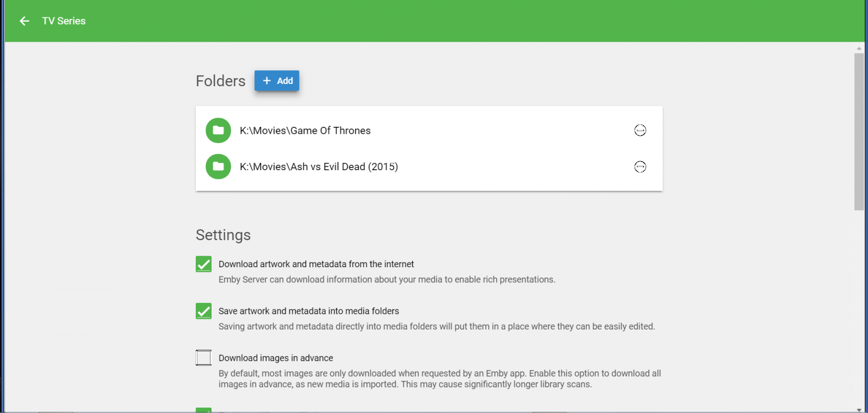Select the K:\Movies\Ash vs Evil Dead (2015) path
Viewport: 868px width, 413px height.
318,167
